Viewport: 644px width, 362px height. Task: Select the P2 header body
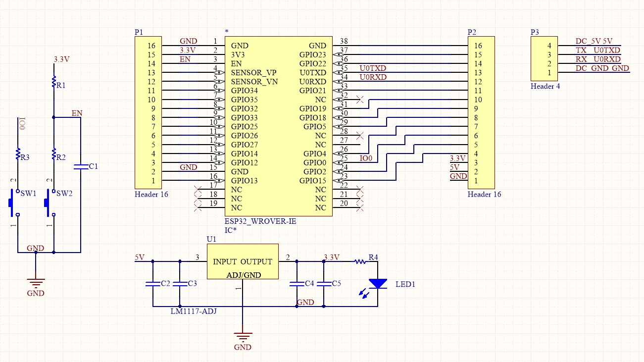pos(481,113)
